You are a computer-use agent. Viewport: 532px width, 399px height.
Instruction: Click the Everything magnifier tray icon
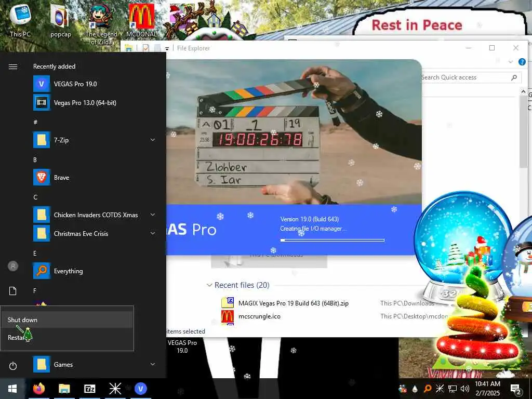(x=428, y=389)
